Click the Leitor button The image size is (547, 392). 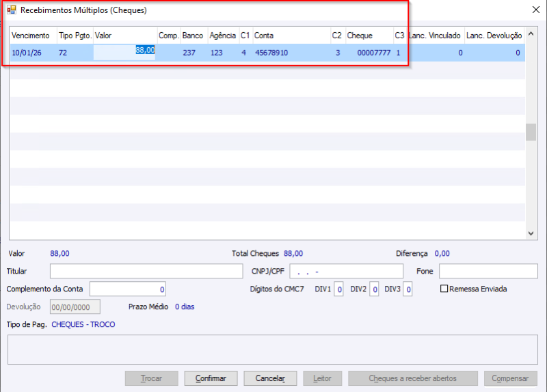(x=322, y=378)
